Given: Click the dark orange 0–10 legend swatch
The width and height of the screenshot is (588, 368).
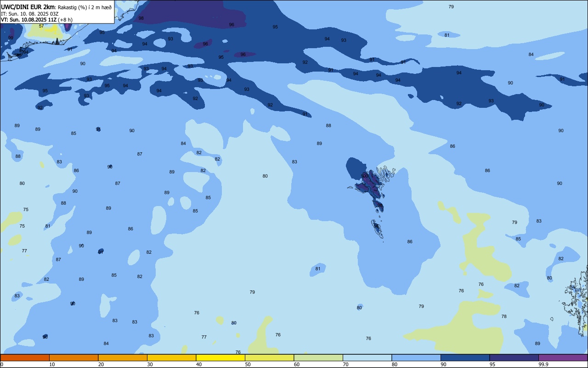Looking at the screenshot, I should pyautogui.click(x=25, y=357).
